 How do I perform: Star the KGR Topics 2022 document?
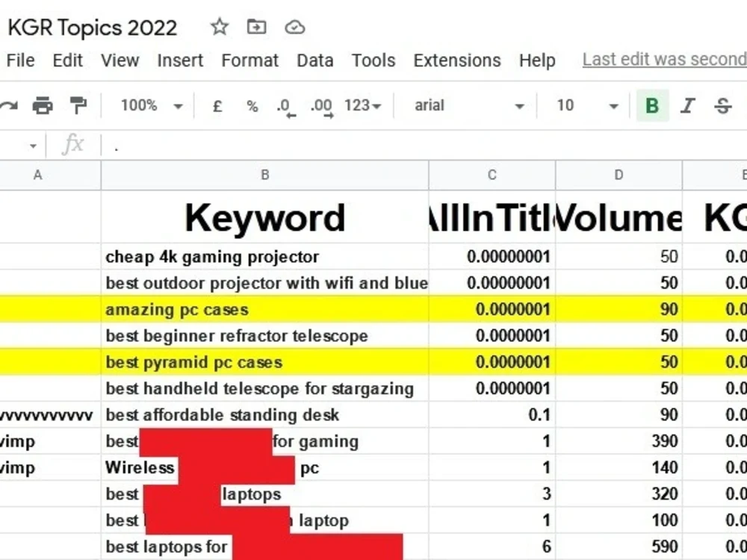tap(219, 27)
